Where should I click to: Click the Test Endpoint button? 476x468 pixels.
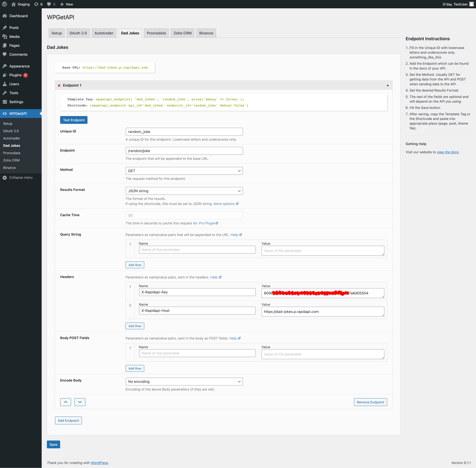click(x=74, y=120)
